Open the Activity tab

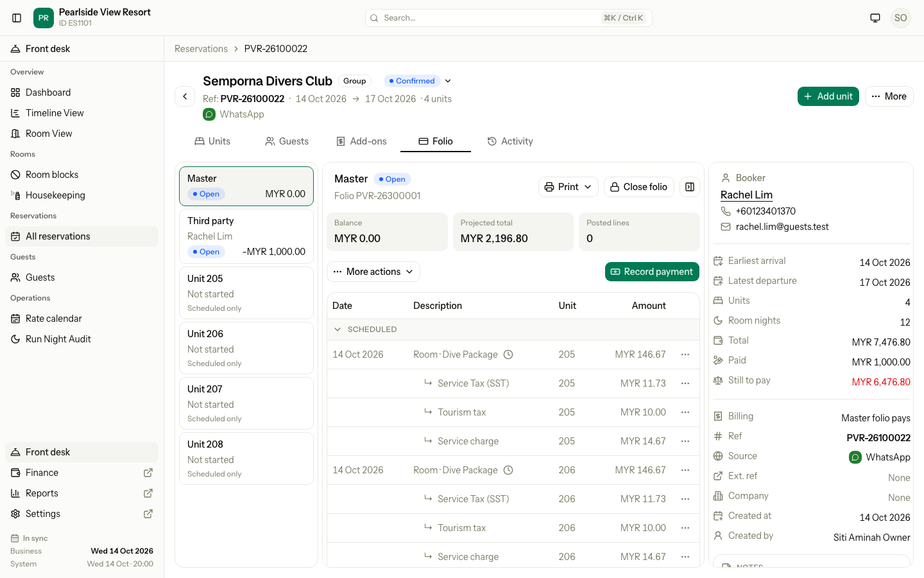pos(510,141)
